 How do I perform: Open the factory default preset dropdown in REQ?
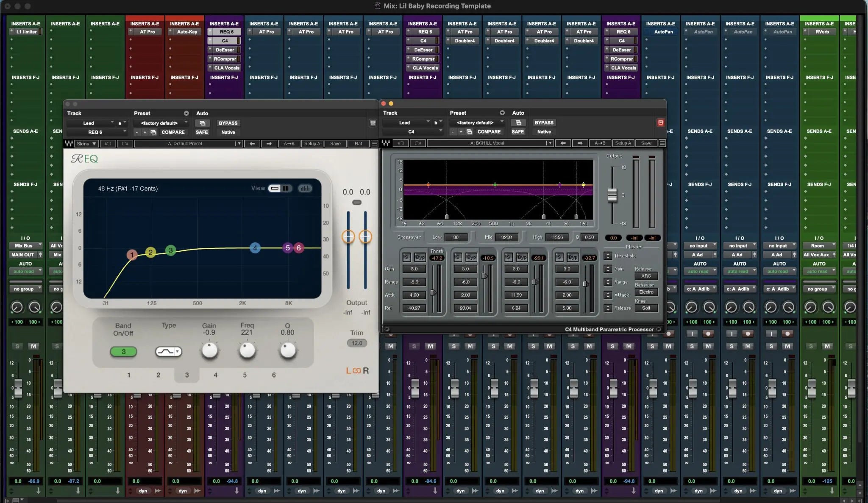[x=161, y=123]
